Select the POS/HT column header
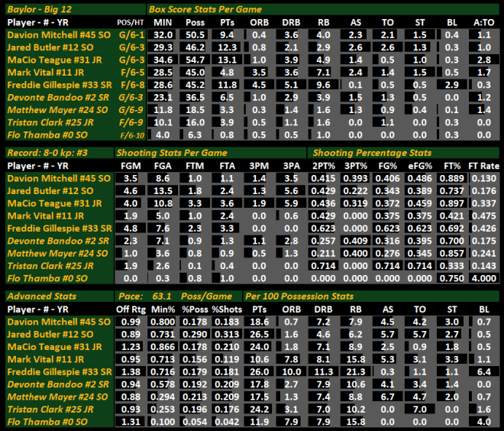Image resolution: width=504 pixels, height=431 pixels. (x=131, y=22)
